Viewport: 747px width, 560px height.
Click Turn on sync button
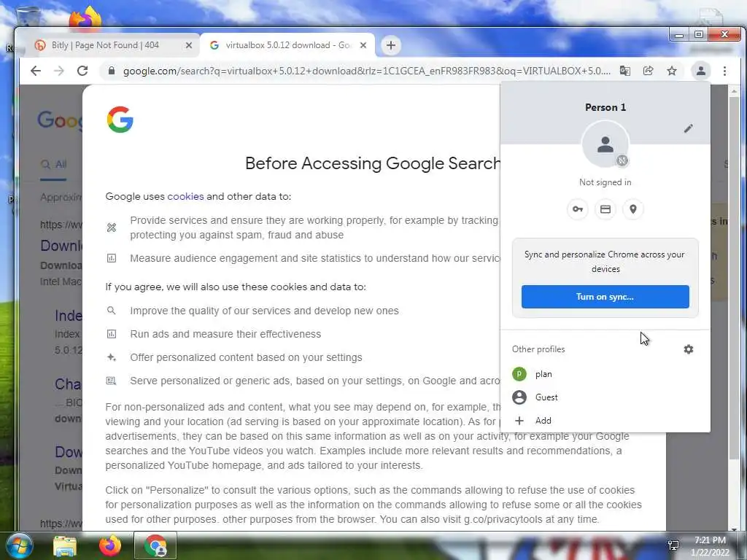coord(605,297)
